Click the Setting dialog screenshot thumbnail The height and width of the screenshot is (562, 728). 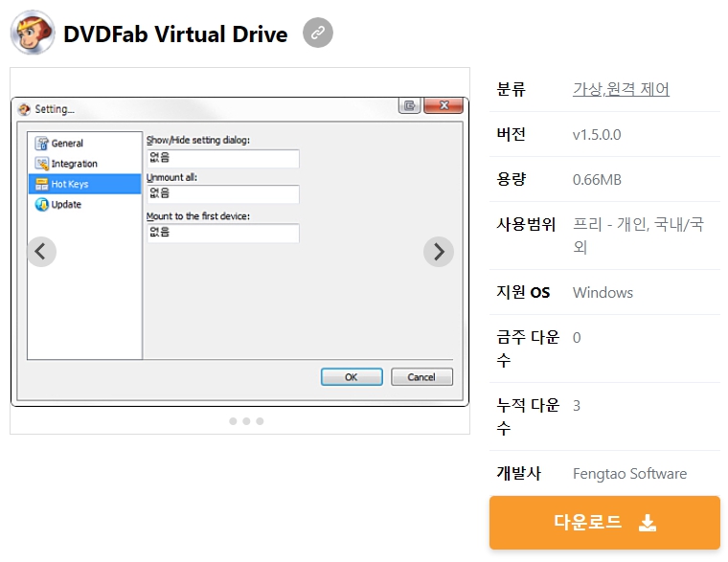[239, 252]
